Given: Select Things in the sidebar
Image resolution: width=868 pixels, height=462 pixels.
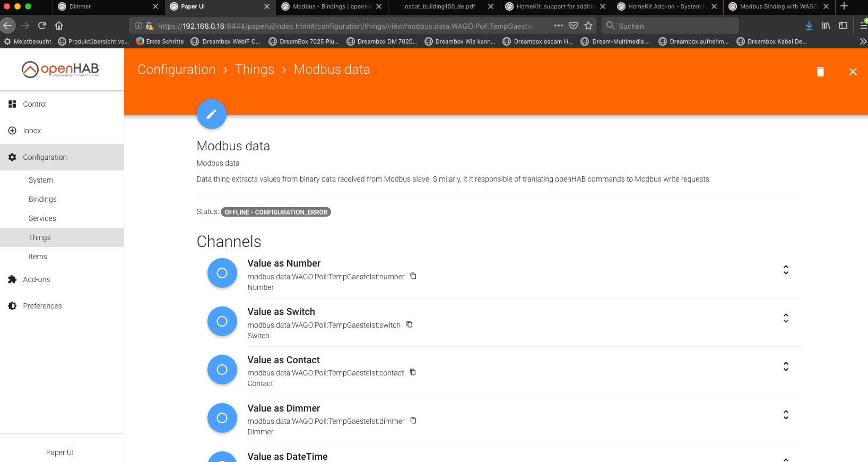Looking at the screenshot, I should 62,237.
